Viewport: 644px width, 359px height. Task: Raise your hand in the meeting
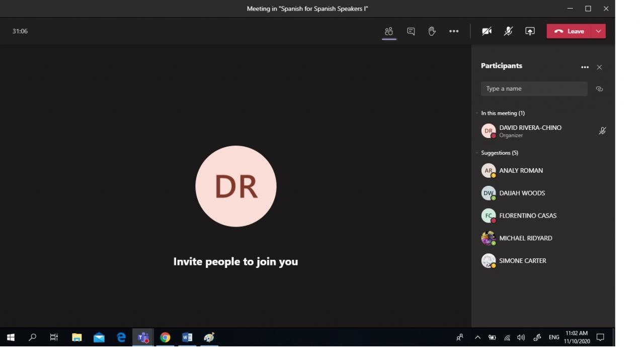click(432, 31)
